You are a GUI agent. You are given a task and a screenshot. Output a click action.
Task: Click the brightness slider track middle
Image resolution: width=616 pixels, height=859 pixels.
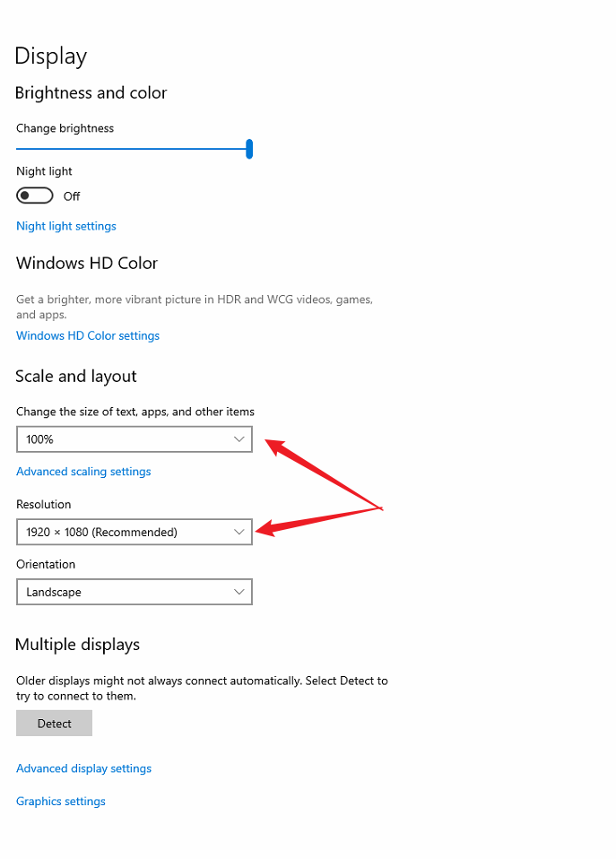click(x=132, y=149)
